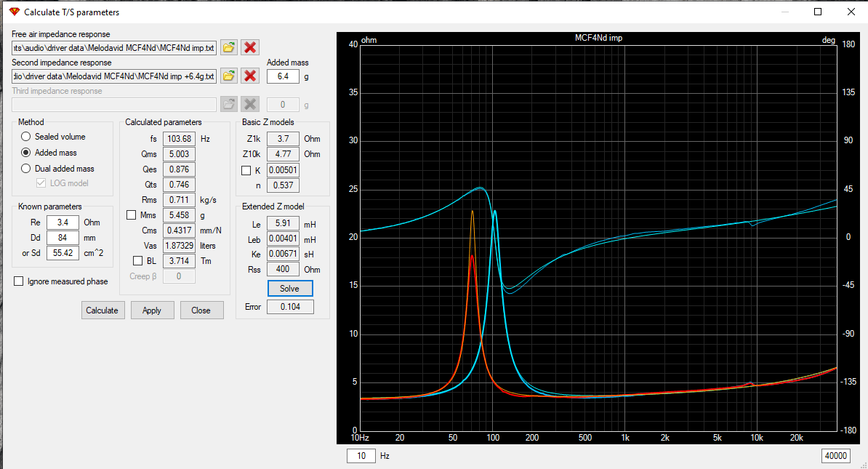Edit the graph end frequency 40000 field
Image resolution: width=868 pixels, height=469 pixels.
pos(835,456)
